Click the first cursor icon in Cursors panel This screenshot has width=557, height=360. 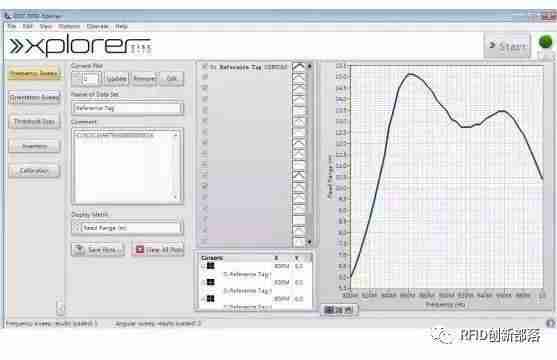211,266
